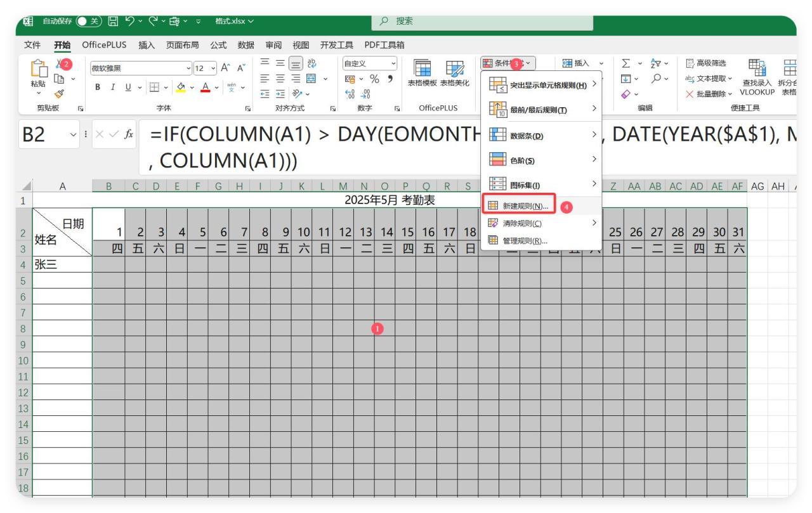The width and height of the screenshot is (812, 513).
Task: Switch to the 页面布局 ribbon tab
Action: point(183,45)
